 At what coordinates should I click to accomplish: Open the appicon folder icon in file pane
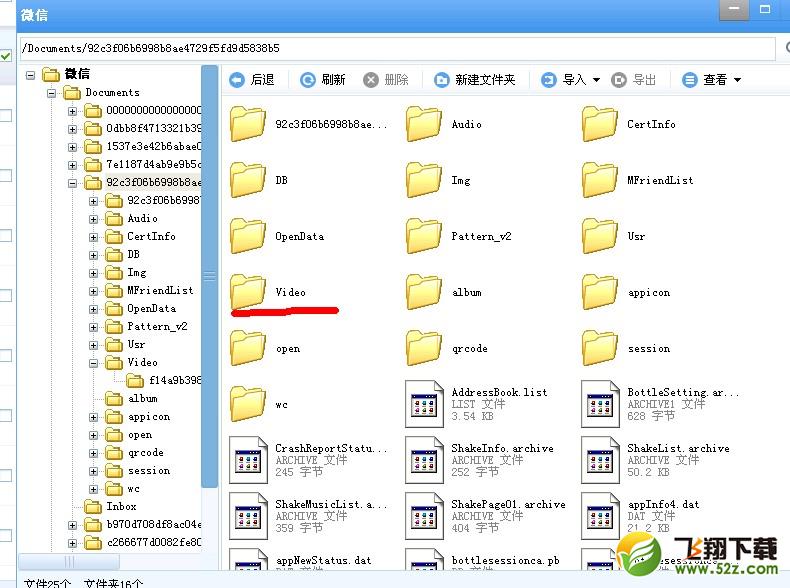[600, 292]
